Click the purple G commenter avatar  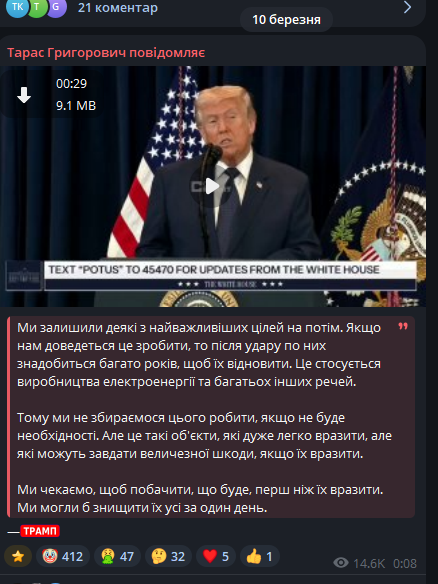point(56,7)
